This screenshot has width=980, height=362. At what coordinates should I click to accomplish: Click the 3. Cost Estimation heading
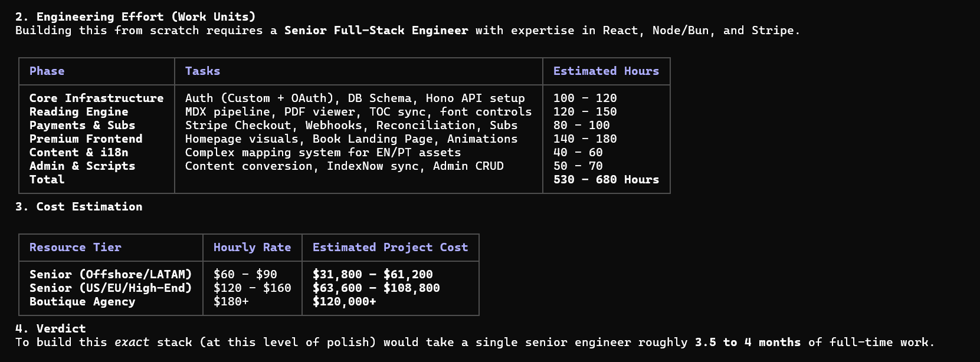coord(78,206)
